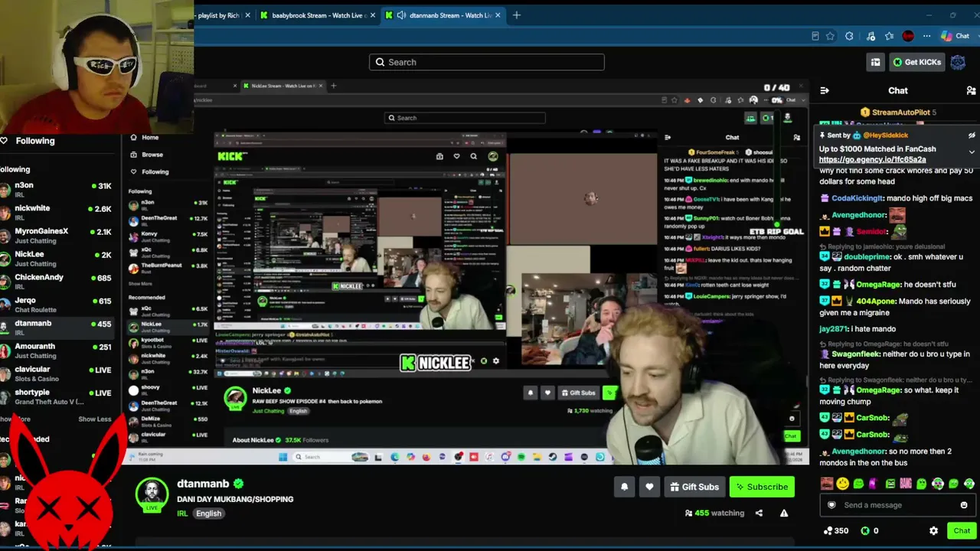Expand the pinned message chevron
Image resolution: width=980 pixels, height=551 pixels.
point(972,152)
